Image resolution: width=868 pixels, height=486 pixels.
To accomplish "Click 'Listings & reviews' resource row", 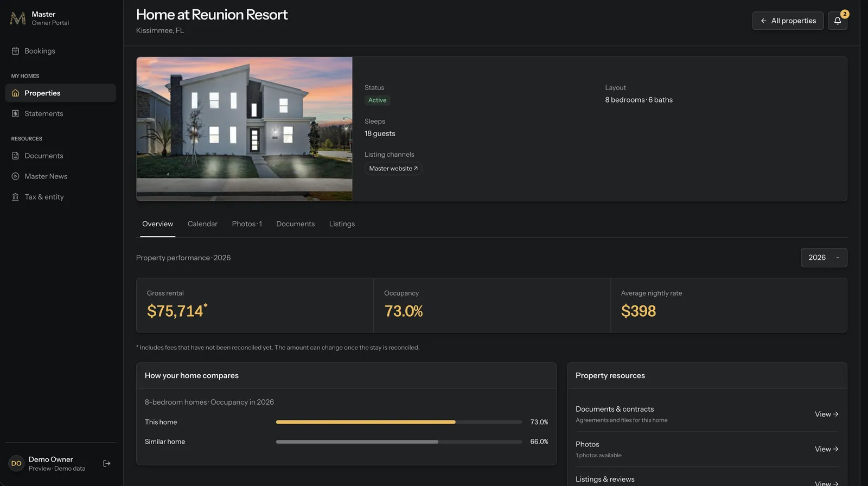I will pyautogui.click(x=707, y=479).
